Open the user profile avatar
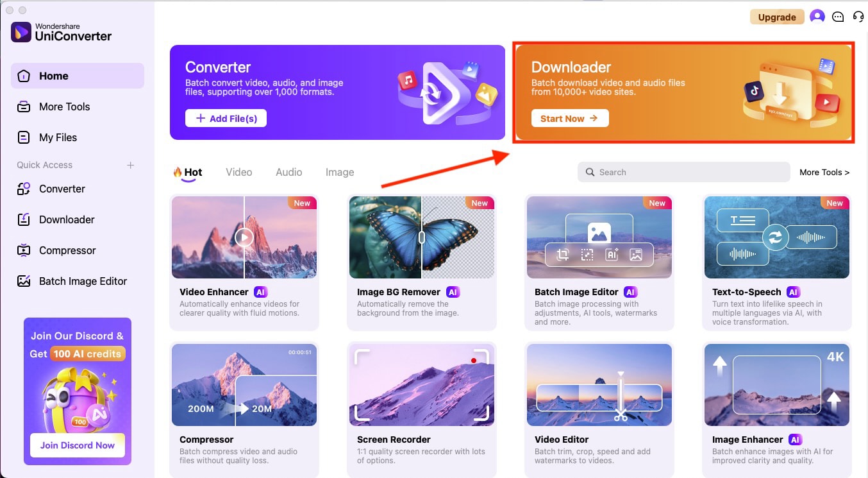868x478 pixels. click(x=817, y=17)
